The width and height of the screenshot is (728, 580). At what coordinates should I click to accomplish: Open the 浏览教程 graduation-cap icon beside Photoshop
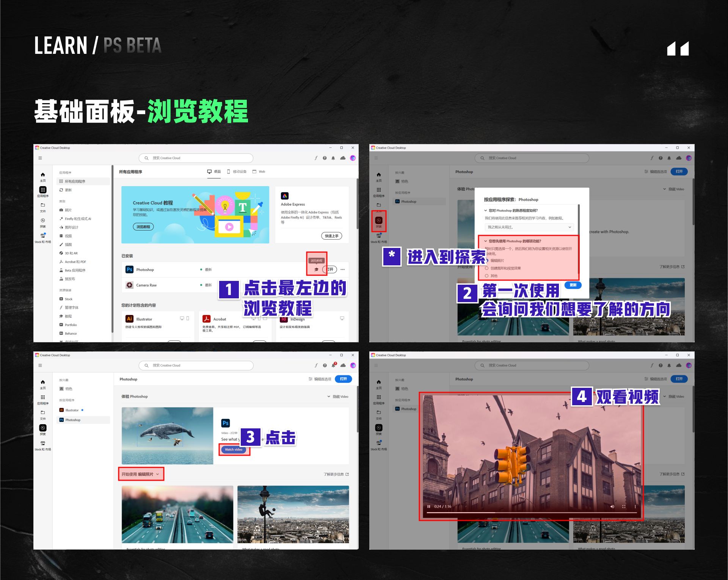tap(316, 270)
